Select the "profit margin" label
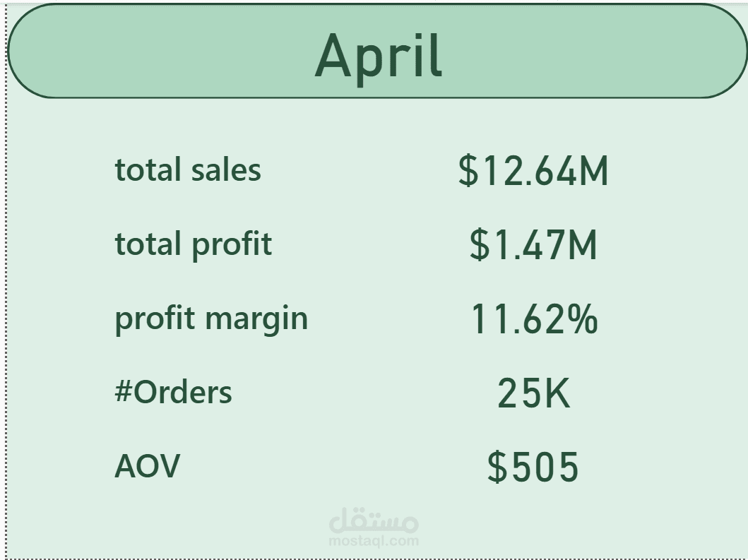 [211, 320]
